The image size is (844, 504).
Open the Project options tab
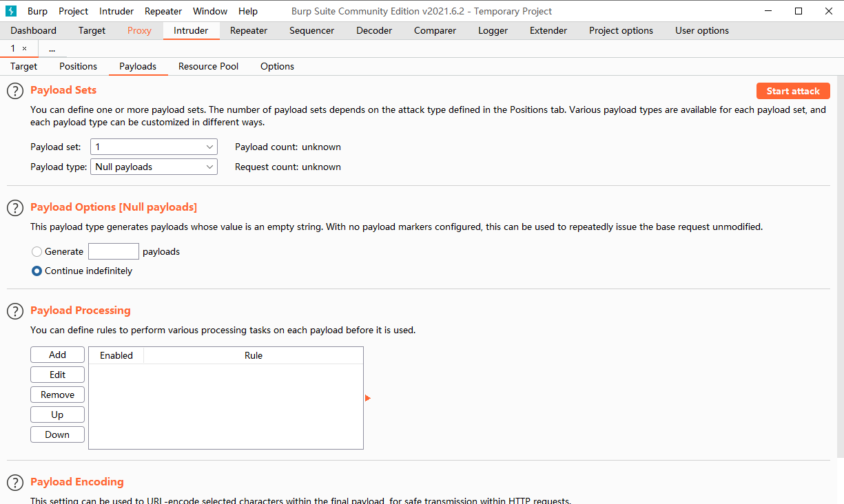pos(621,30)
